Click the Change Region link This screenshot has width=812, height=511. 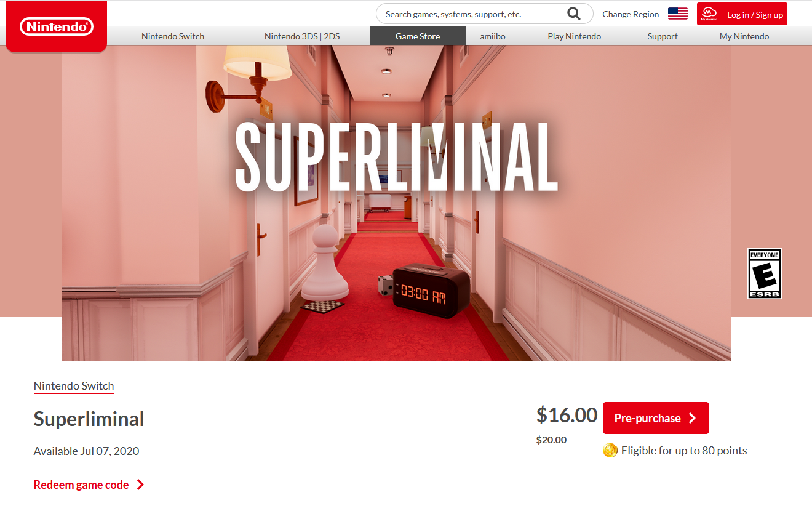(x=631, y=14)
